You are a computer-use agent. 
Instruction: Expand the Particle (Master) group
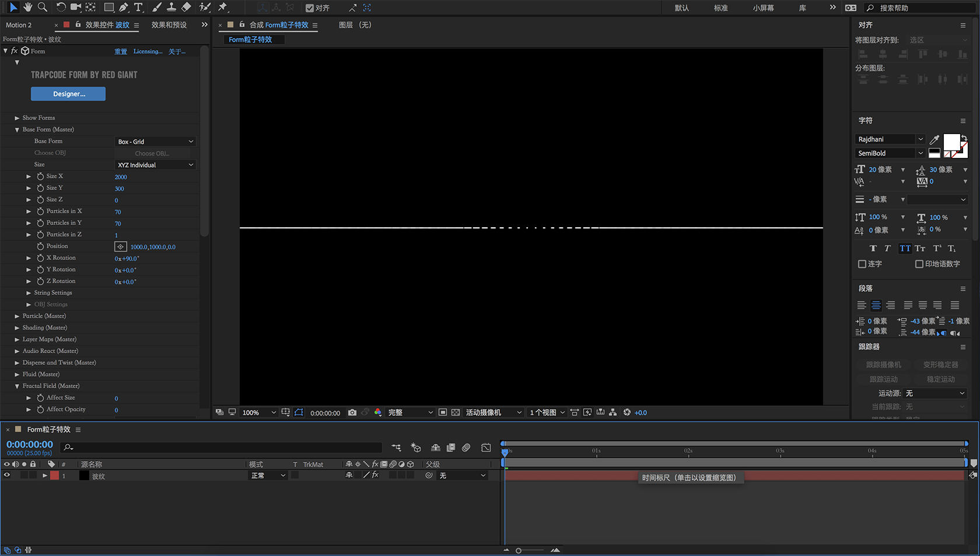pos(17,316)
